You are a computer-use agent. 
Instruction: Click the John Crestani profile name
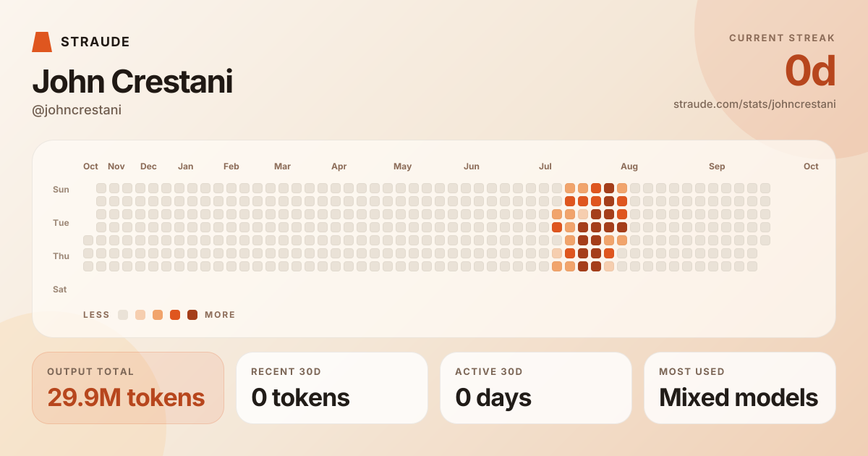132,81
